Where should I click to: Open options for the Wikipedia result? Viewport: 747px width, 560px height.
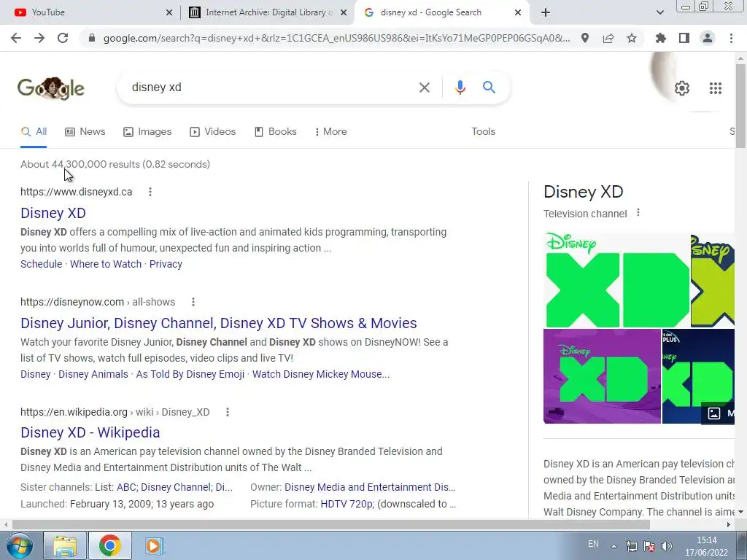click(228, 412)
